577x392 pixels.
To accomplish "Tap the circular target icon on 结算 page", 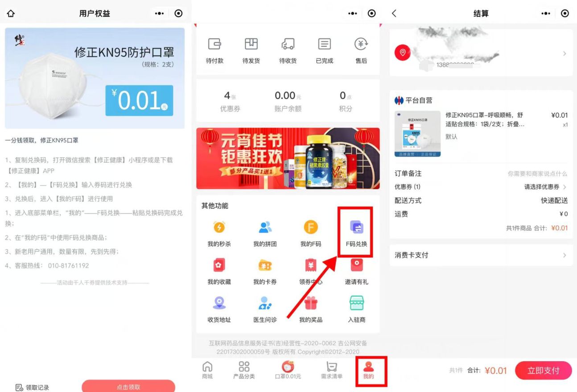I will pos(565,14).
